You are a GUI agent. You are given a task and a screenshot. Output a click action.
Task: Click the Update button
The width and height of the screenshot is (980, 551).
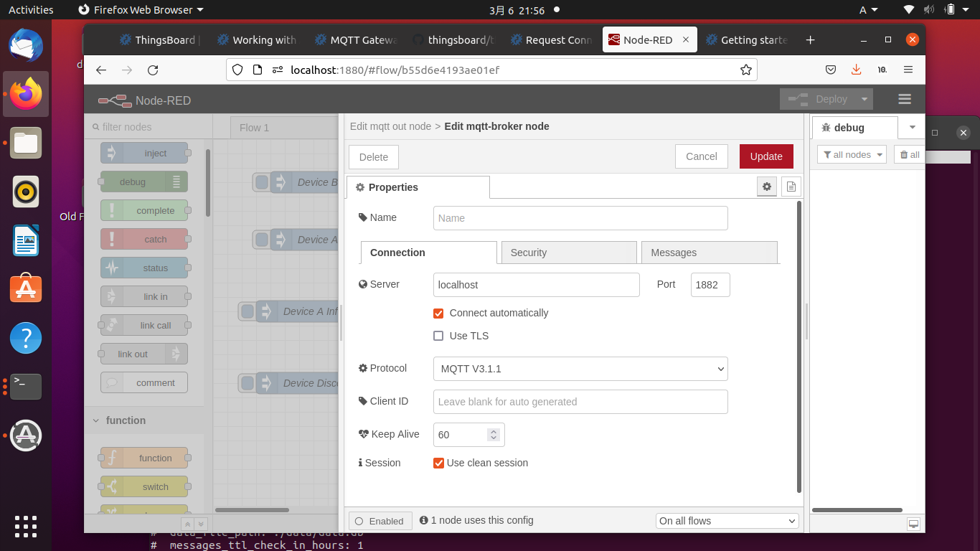pos(765,156)
